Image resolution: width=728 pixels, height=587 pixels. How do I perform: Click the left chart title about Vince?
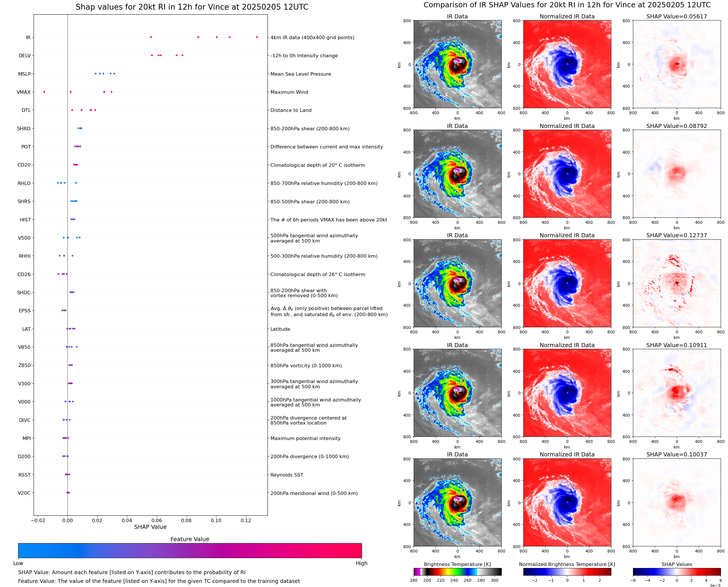[192, 7]
